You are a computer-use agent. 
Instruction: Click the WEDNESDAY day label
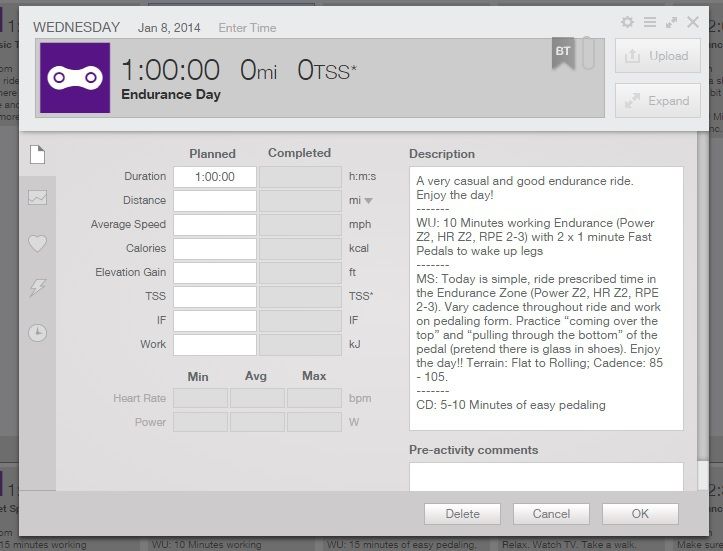(x=77, y=27)
